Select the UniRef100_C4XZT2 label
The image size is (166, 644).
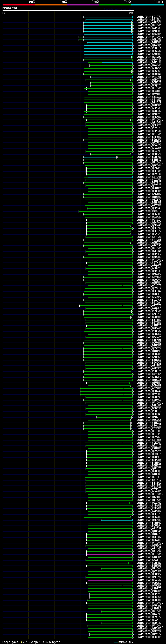[149, 211]
